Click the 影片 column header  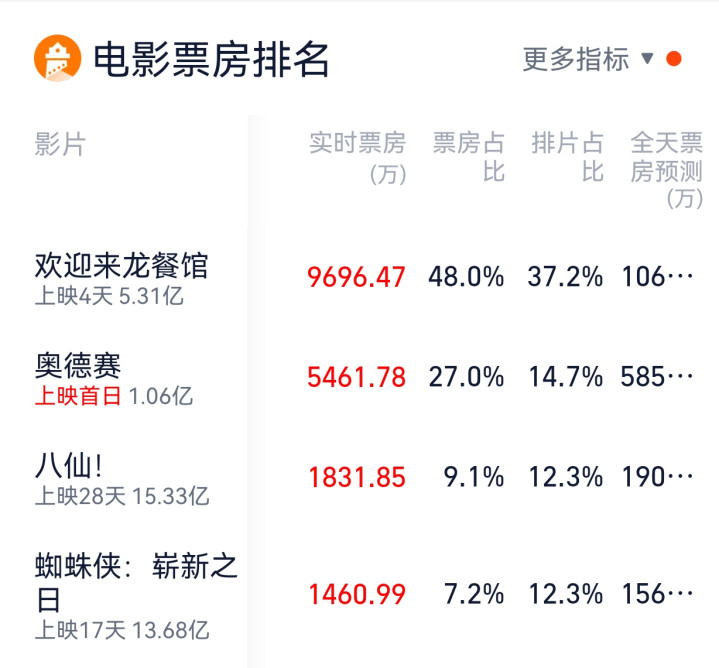coord(60,144)
